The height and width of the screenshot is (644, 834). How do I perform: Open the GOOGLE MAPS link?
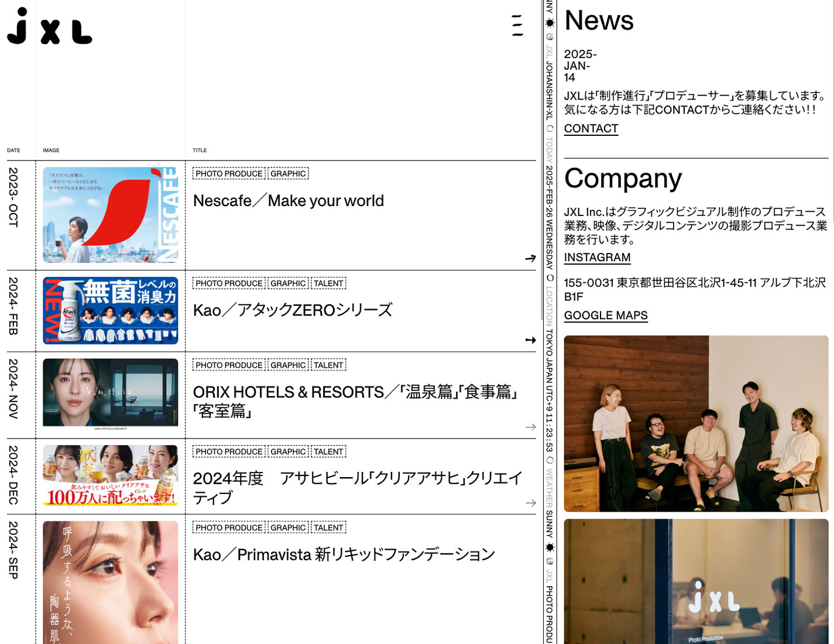(606, 316)
